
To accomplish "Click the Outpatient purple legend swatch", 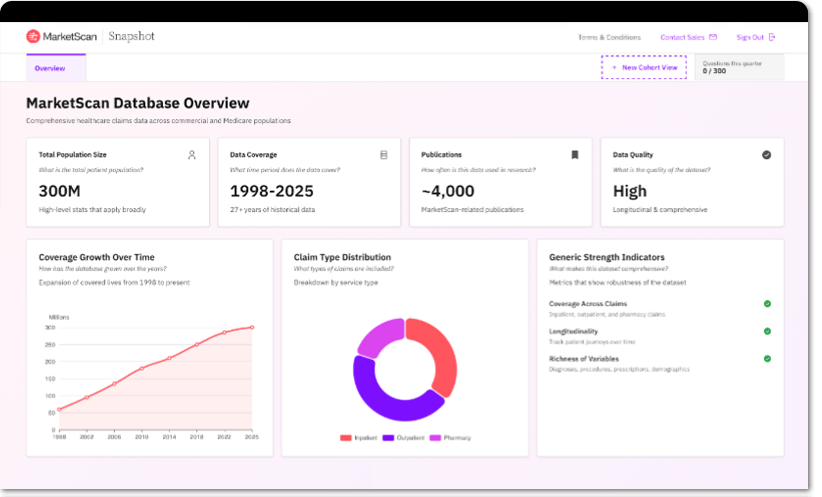I will pyautogui.click(x=388, y=438).
